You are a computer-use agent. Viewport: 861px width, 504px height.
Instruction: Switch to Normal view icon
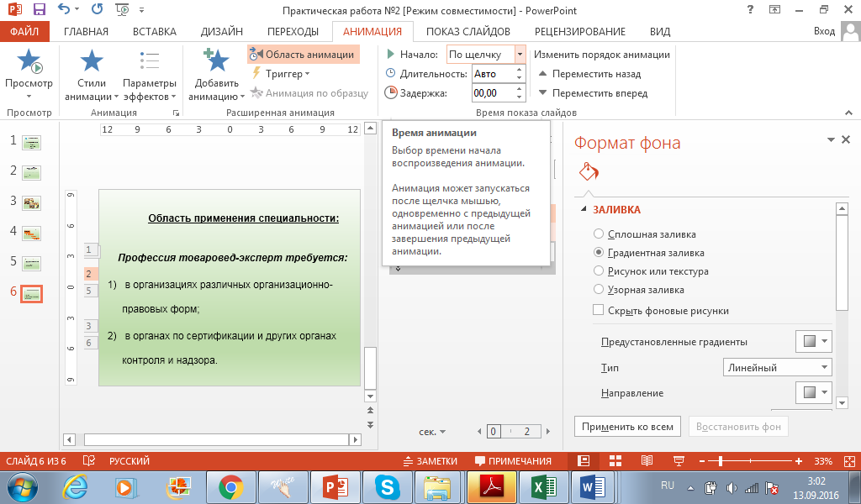pyautogui.click(x=584, y=461)
